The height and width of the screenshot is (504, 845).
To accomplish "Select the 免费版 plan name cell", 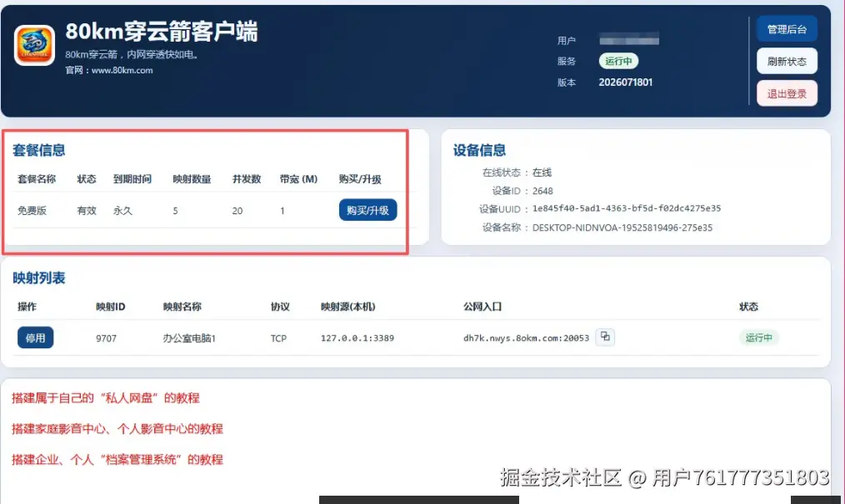I will 32,211.
